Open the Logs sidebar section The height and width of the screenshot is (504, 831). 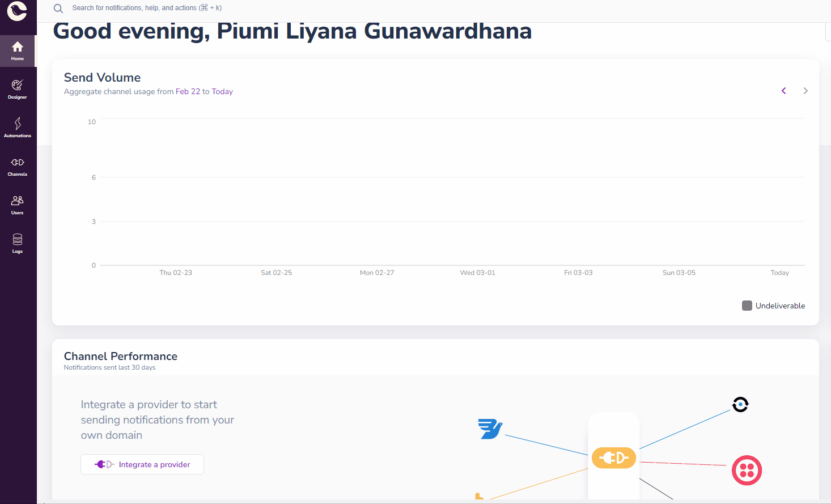tap(18, 244)
